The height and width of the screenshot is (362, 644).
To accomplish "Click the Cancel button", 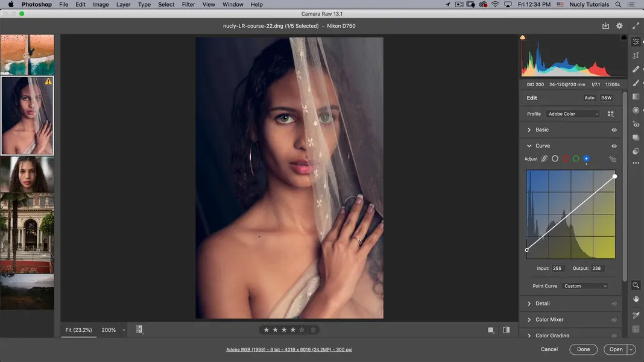I will (549, 349).
